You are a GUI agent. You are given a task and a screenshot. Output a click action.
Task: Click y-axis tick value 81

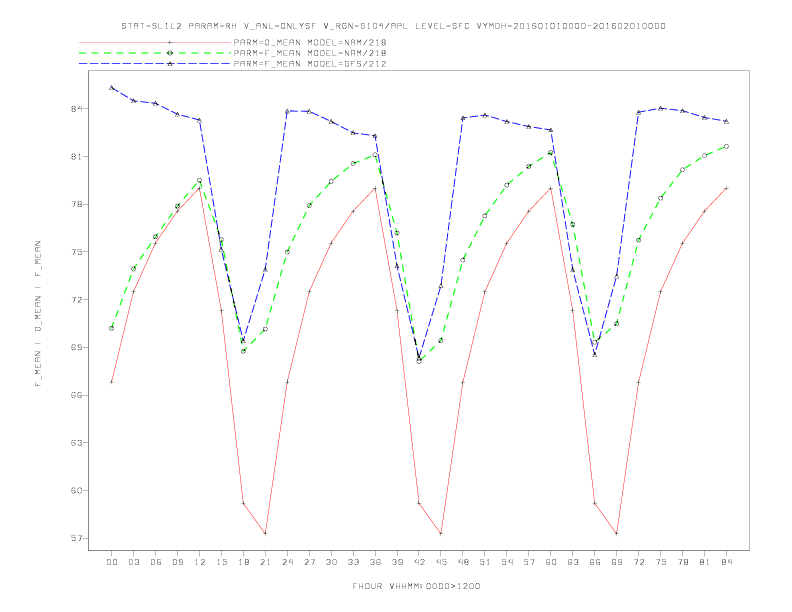(x=77, y=157)
